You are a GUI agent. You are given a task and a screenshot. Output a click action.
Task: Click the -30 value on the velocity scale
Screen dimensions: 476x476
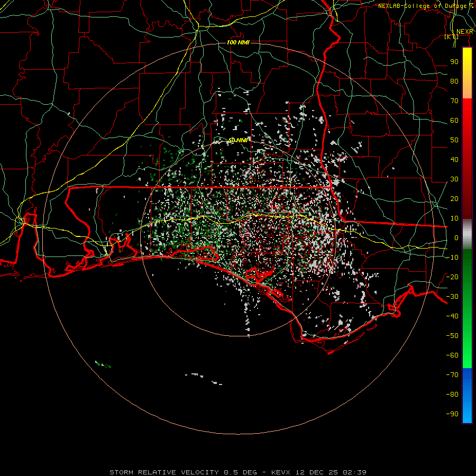tap(452, 297)
